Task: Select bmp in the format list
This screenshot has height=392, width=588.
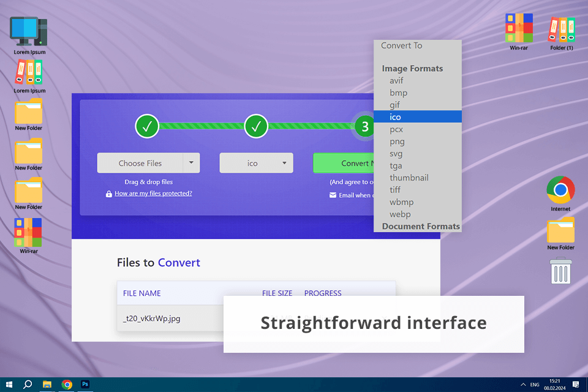Action: pos(418,92)
